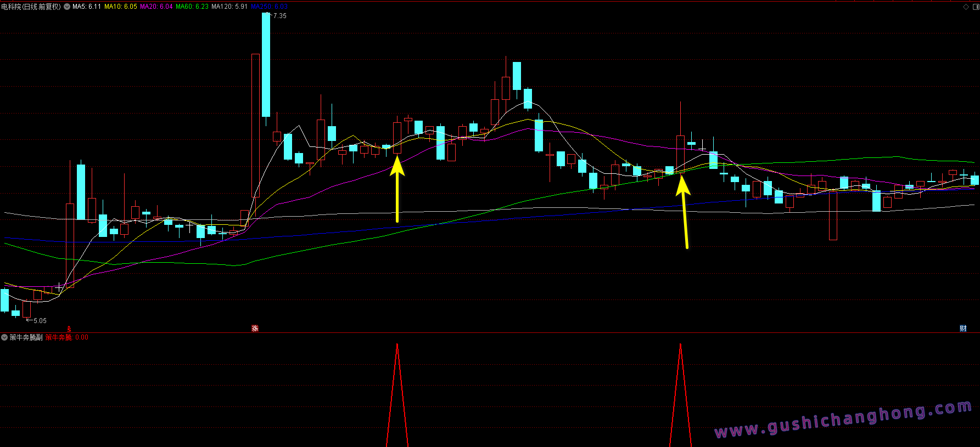Viewport: 980px width, 447px height.
Task: Click the blue 财 marker icon
Action: pyautogui.click(x=963, y=328)
